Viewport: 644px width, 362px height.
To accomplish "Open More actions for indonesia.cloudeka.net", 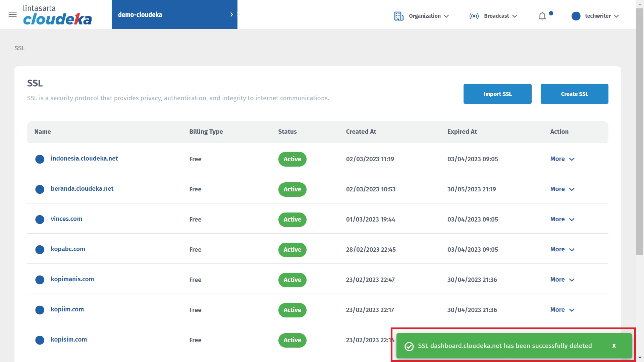I will (562, 159).
